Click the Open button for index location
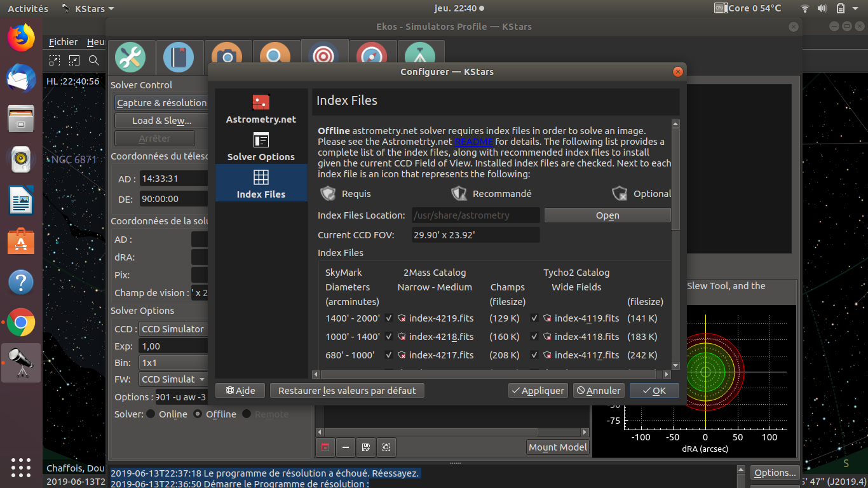Screen dimensions: 868x488 click(607, 215)
